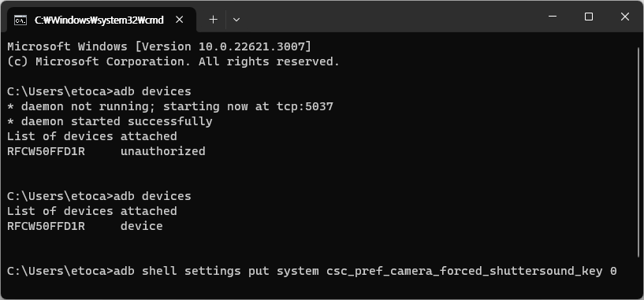Close the cmd tab with its X

(180, 19)
